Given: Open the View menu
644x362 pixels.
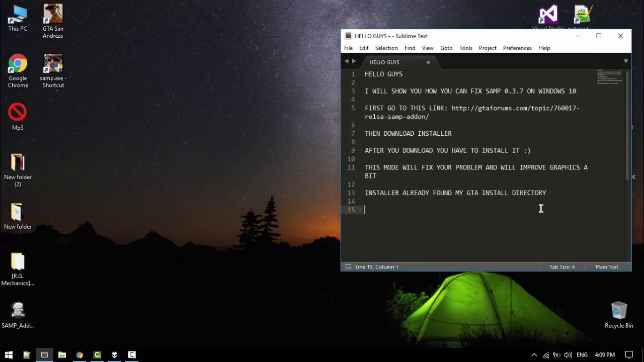Looking at the screenshot, I should pos(428,48).
